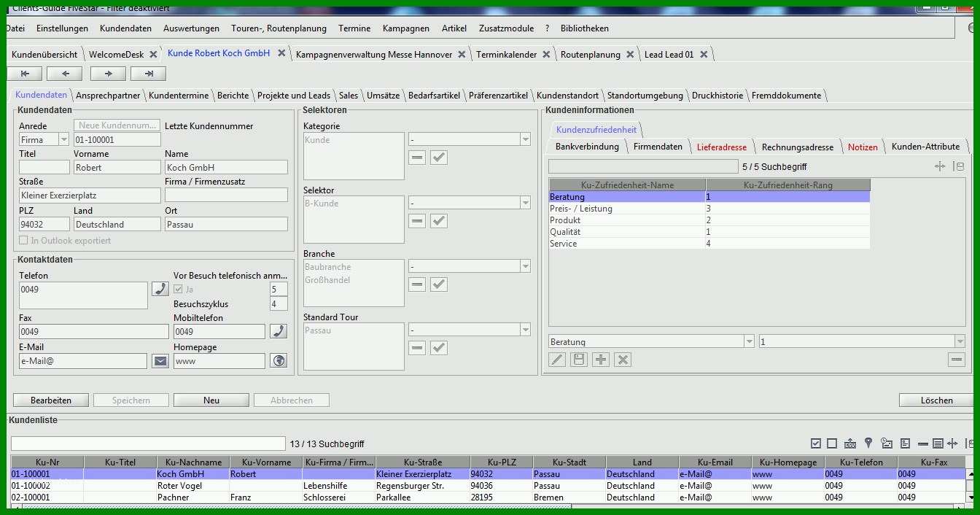The image size is (980, 515).
Task: Remove Kategorie selector with minus icon
Action: (417, 158)
